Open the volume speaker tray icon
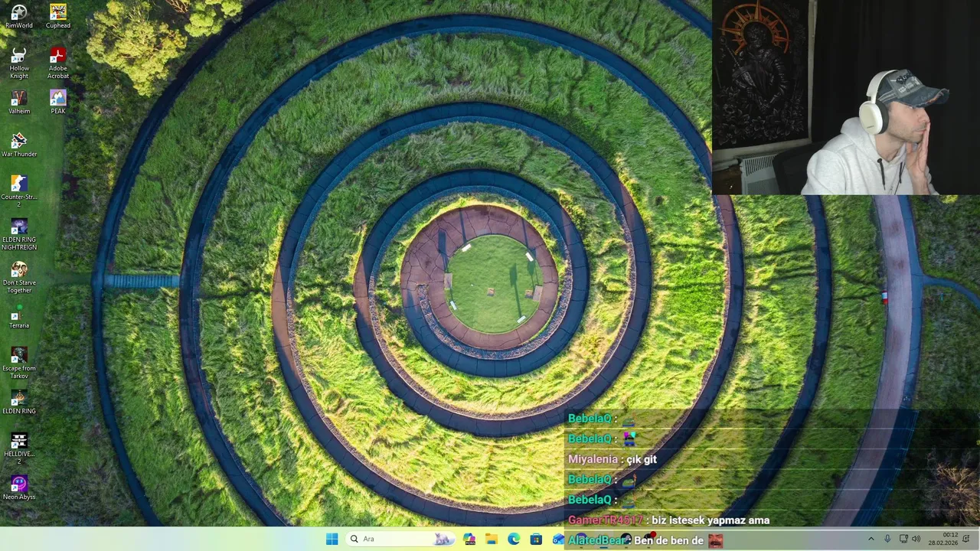Image resolution: width=980 pixels, height=551 pixels. click(x=916, y=539)
